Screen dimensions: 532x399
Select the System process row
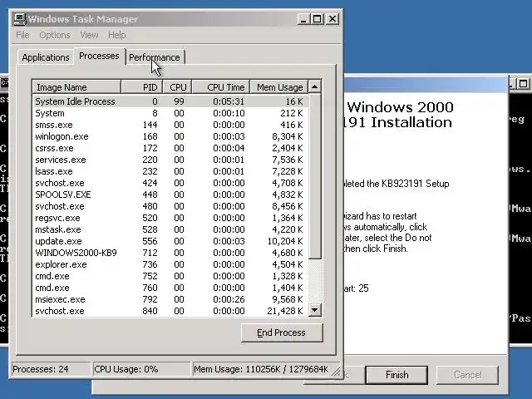point(170,113)
